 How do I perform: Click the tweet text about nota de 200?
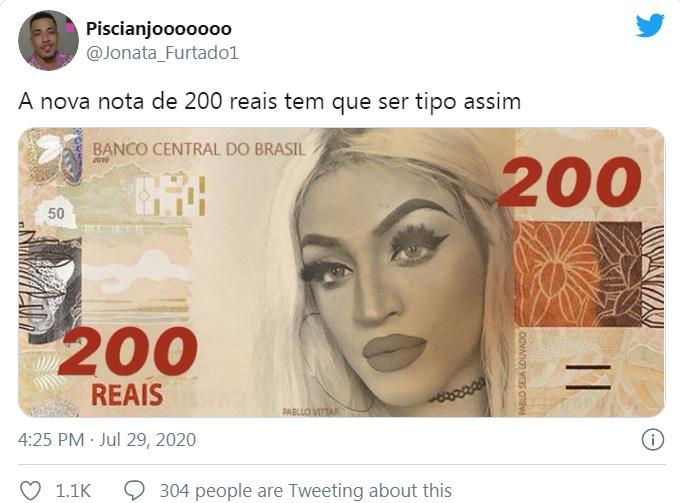pos(269,102)
